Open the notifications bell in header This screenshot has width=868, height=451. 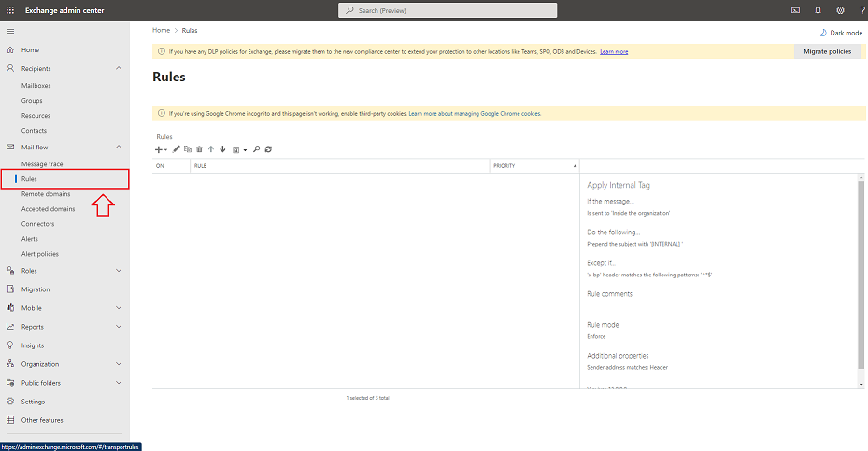pyautogui.click(x=818, y=10)
